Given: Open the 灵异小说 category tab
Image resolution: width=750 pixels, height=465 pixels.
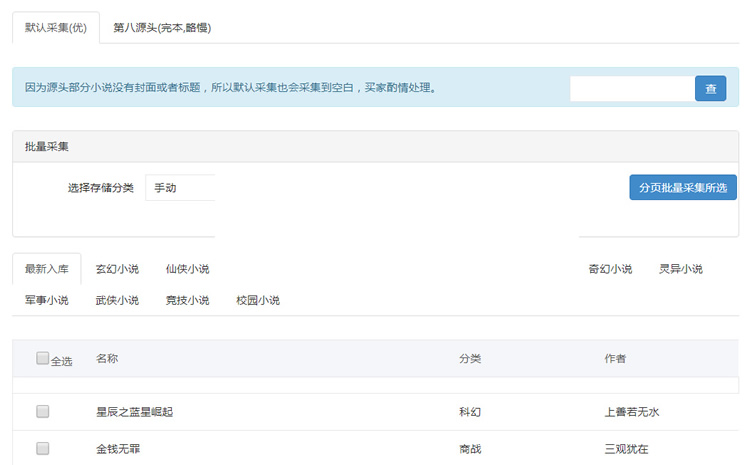Looking at the screenshot, I should (x=680, y=269).
